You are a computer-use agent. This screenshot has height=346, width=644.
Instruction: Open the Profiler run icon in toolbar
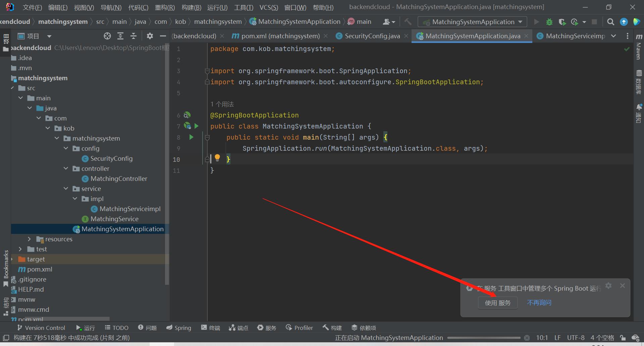[575, 22]
